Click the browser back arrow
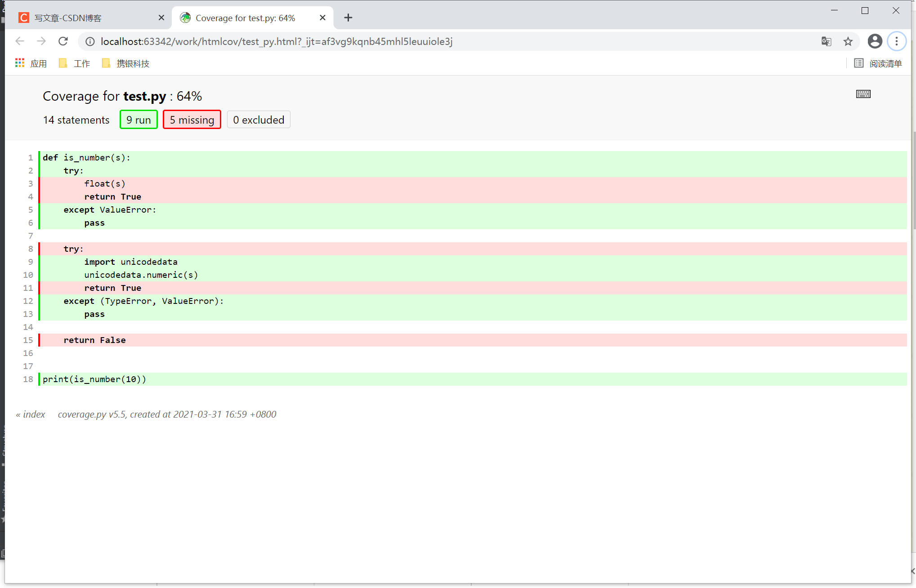 (20, 41)
